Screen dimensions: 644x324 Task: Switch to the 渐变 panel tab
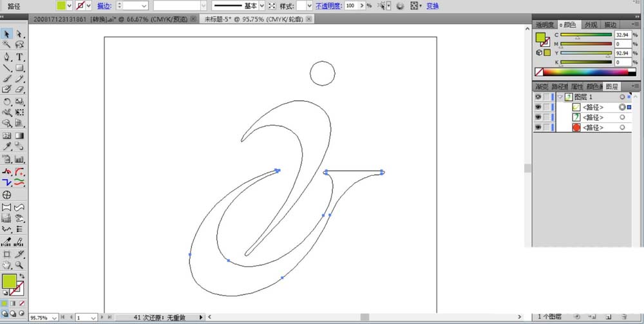tap(542, 87)
